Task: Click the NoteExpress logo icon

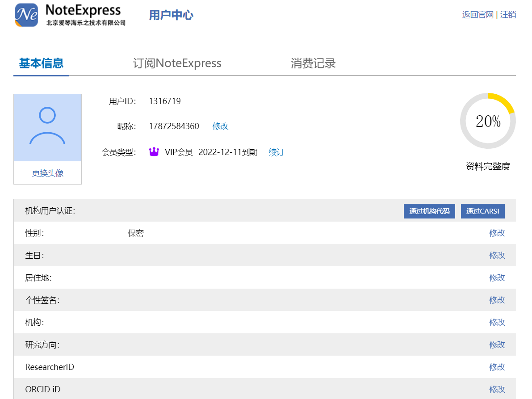Action: (26, 15)
